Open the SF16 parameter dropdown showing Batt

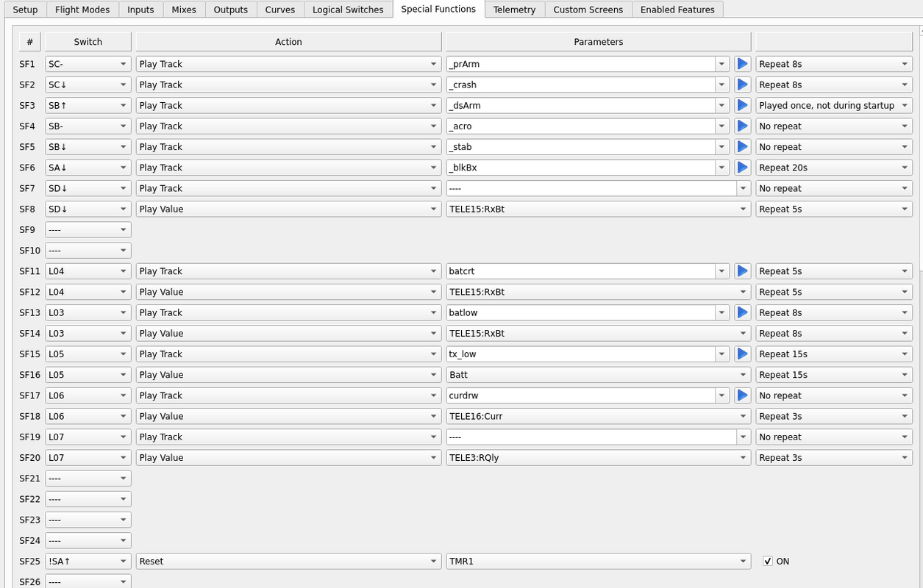(x=599, y=375)
